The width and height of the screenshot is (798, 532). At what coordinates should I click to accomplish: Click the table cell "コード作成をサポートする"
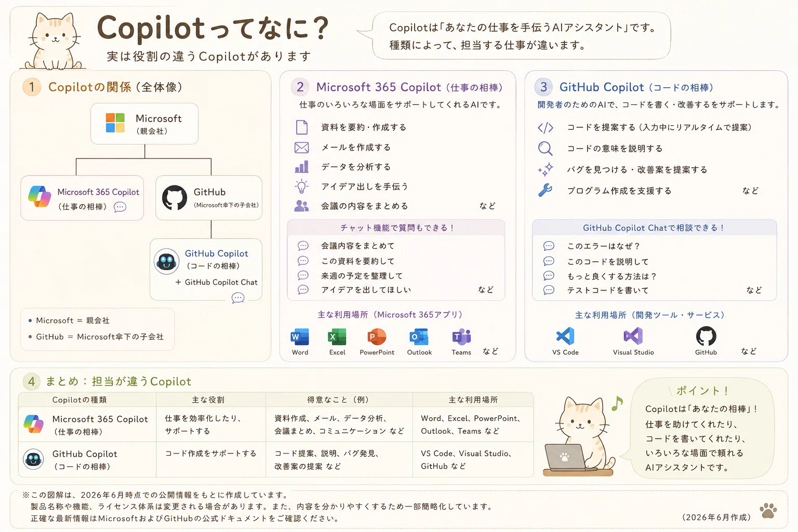[211, 453]
